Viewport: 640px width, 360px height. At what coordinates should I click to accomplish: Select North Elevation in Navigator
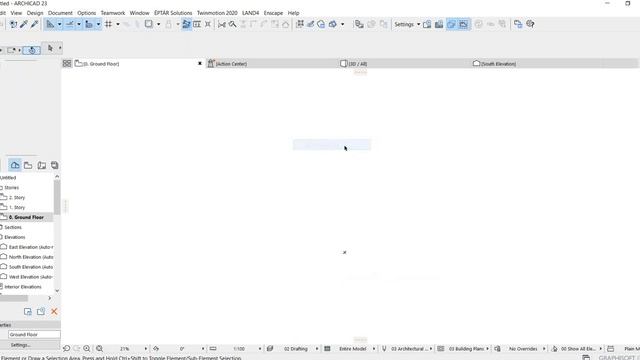(x=31, y=257)
